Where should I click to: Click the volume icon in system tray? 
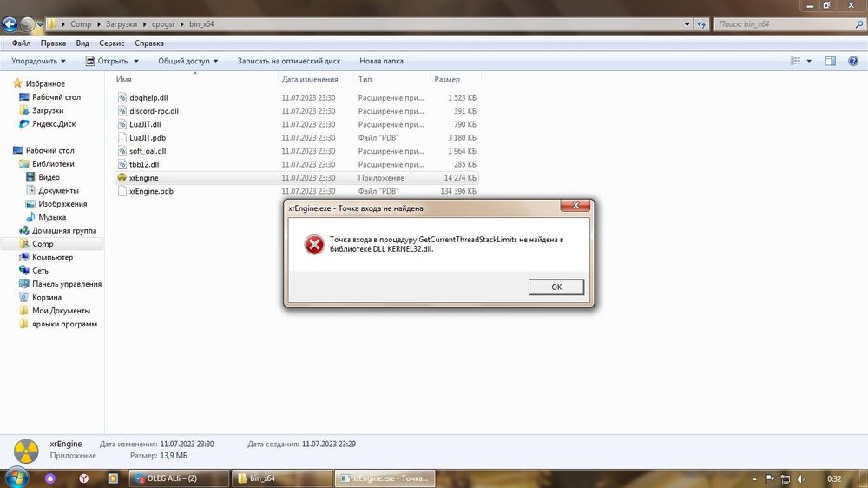(x=800, y=479)
